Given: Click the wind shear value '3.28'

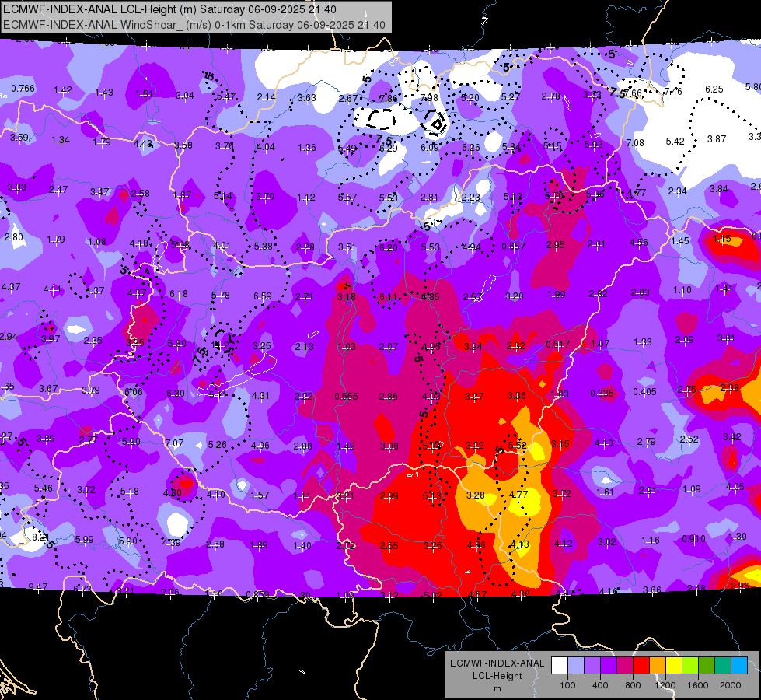Looking at the screenshot, I should pyautogui.click(x=476, y=495).
